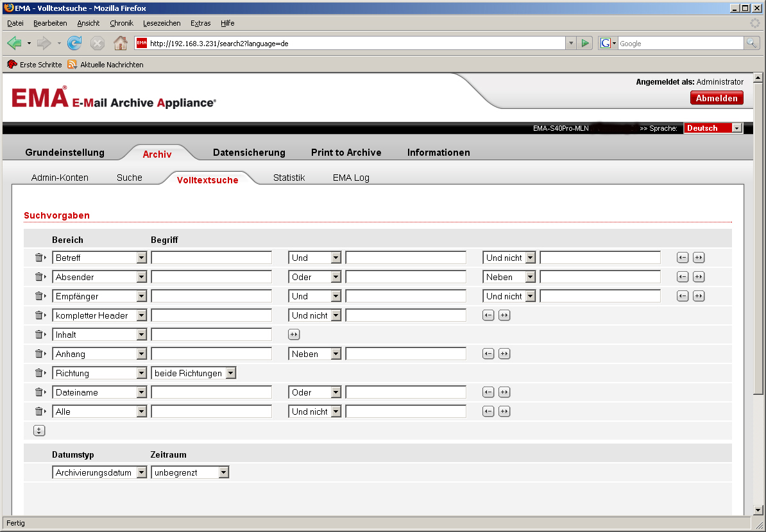
Task: Open the Informationen tab
Action: [439, 153]
